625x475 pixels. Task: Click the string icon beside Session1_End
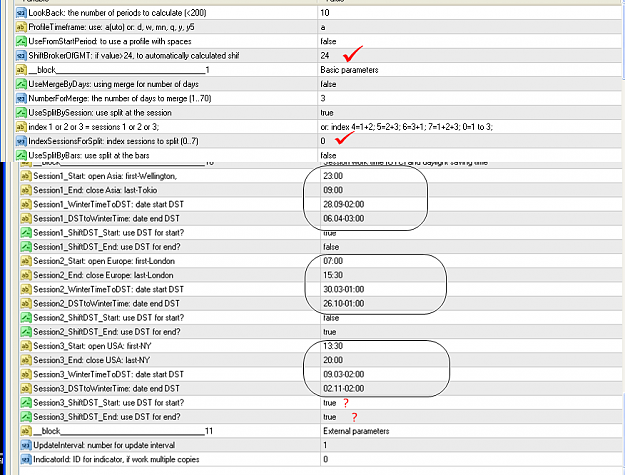coord(26,190)
